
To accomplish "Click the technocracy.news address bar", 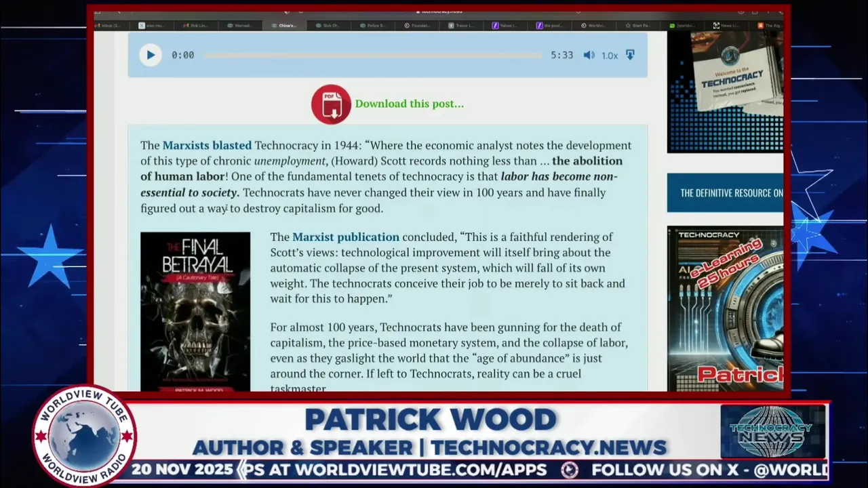I will click(x=441, y=11).
